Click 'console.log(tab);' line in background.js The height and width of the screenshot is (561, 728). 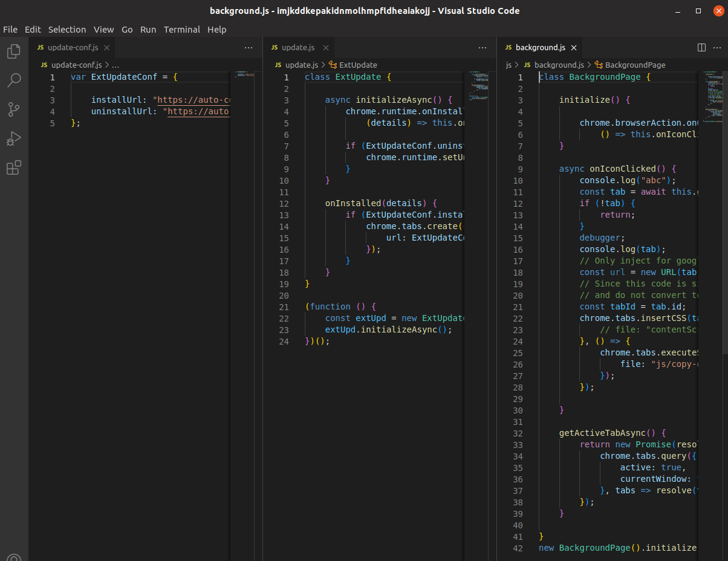point(623,250)
